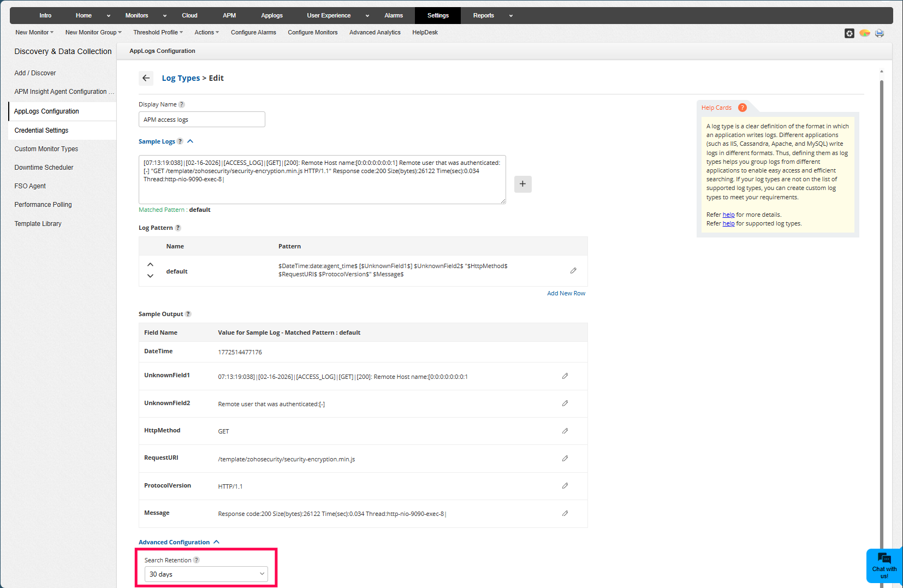The height and width of the screenshot is (588, 903).
Task: Click the Display Name input field
Action: (x=201, y=120)
